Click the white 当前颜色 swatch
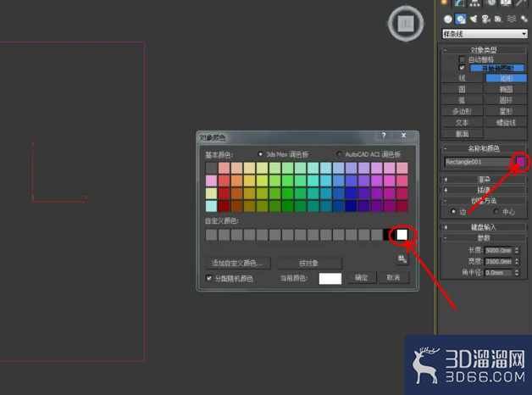 tap(330, 279)
